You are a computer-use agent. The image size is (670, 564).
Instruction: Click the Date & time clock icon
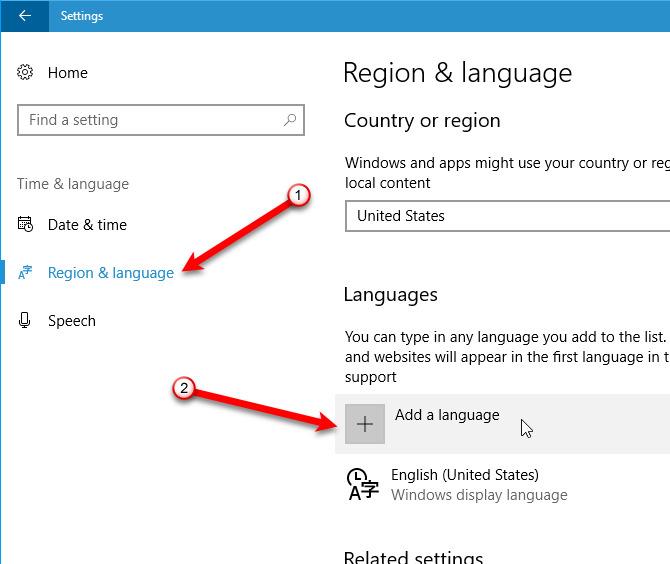click(x=26, y=225)
